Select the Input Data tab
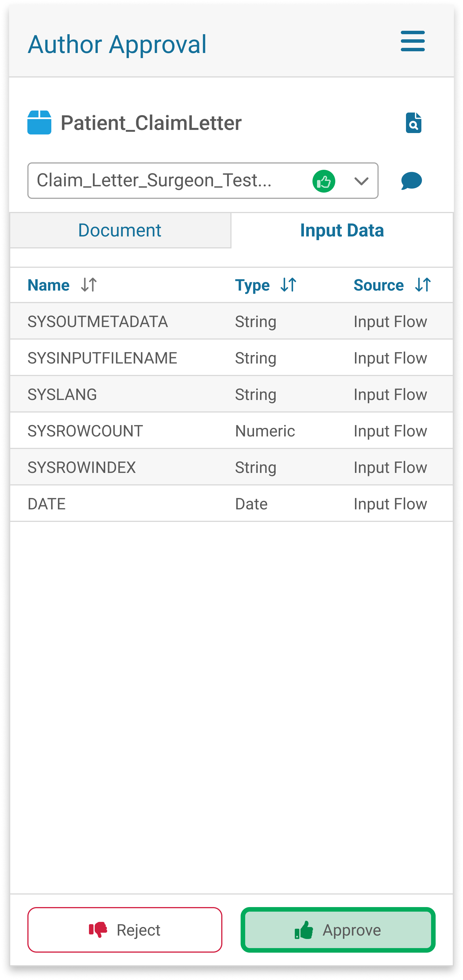The width and height of the screenshot is (463, 980). coord(342,230)
